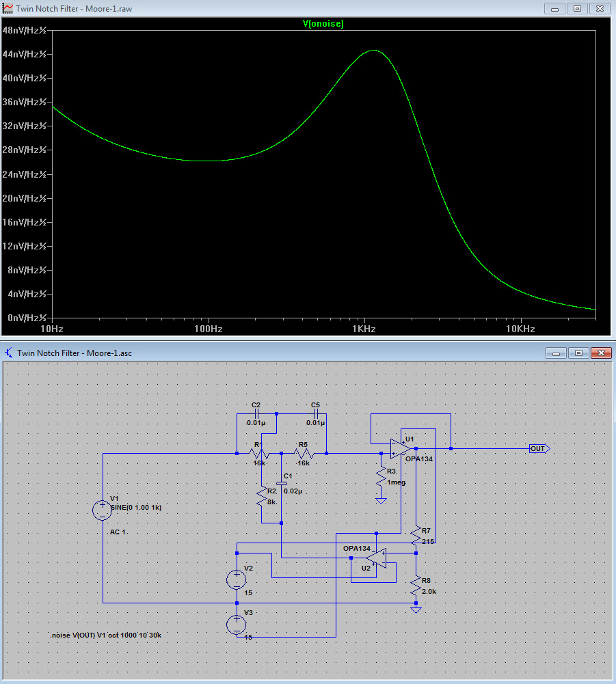Click the .noise simulation directive text
The height and width of the screenshot is (684, 616).
(x=106, y=635)
